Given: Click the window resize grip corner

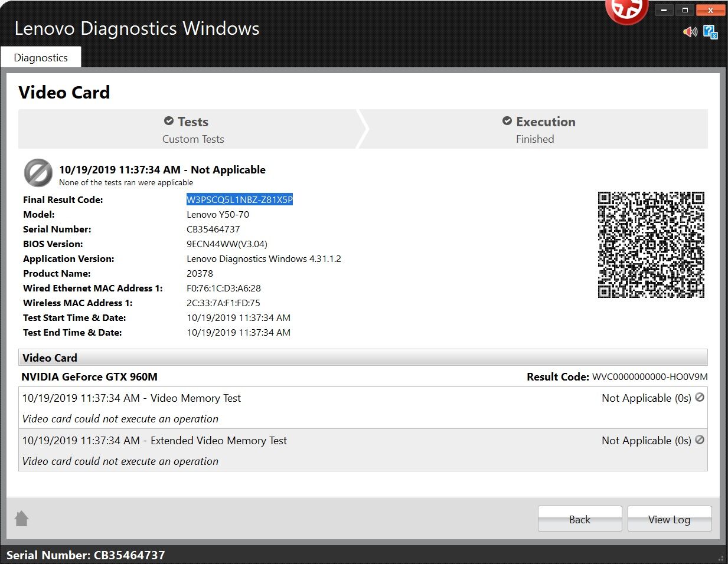Looking at the screenshot, I should pyautogui.click(x=722, y=558).
